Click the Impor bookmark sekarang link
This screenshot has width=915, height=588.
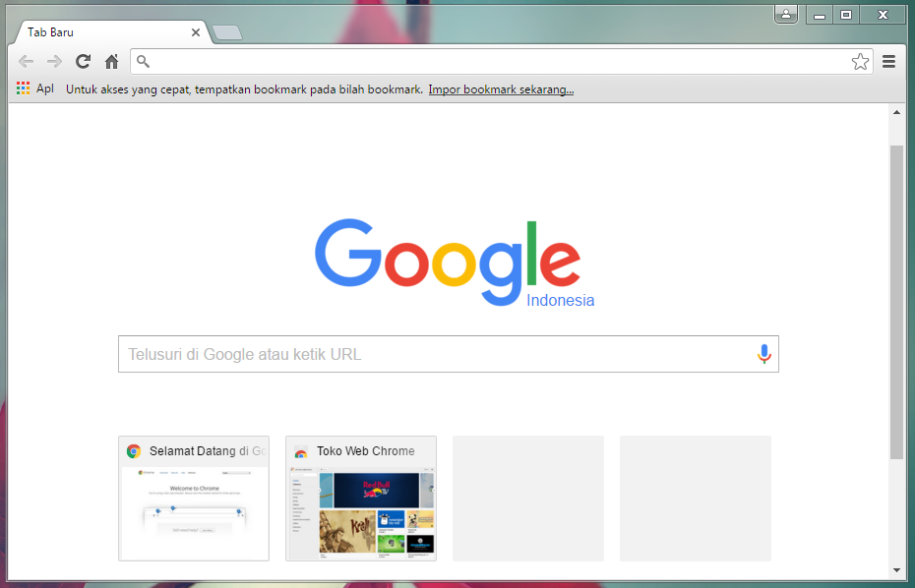coord(501,89)
